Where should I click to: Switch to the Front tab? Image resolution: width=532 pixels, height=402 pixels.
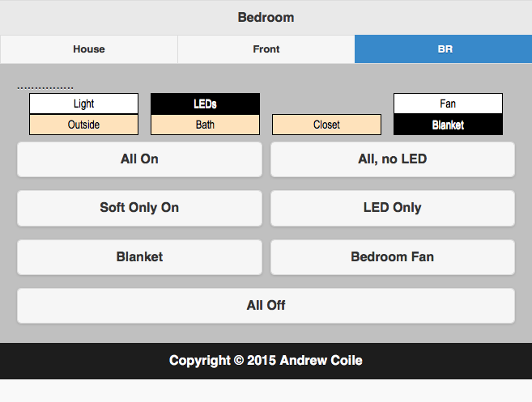click(266, 49)
